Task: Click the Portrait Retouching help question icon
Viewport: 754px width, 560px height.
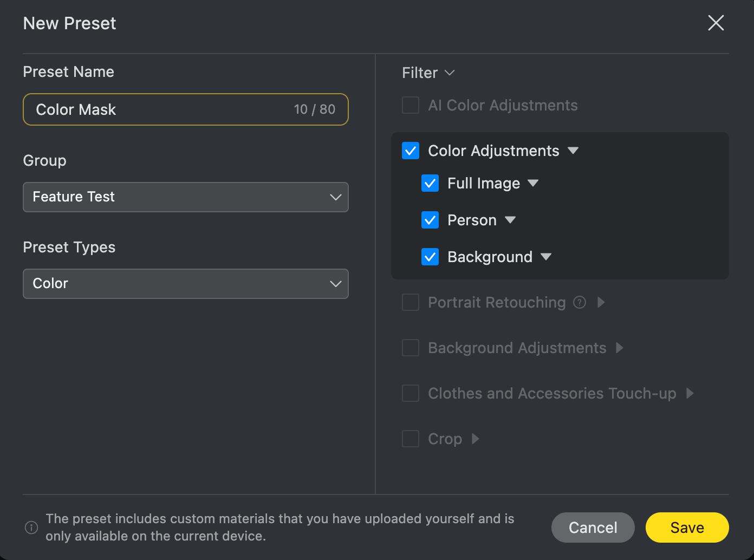Action: pos(580,302)
